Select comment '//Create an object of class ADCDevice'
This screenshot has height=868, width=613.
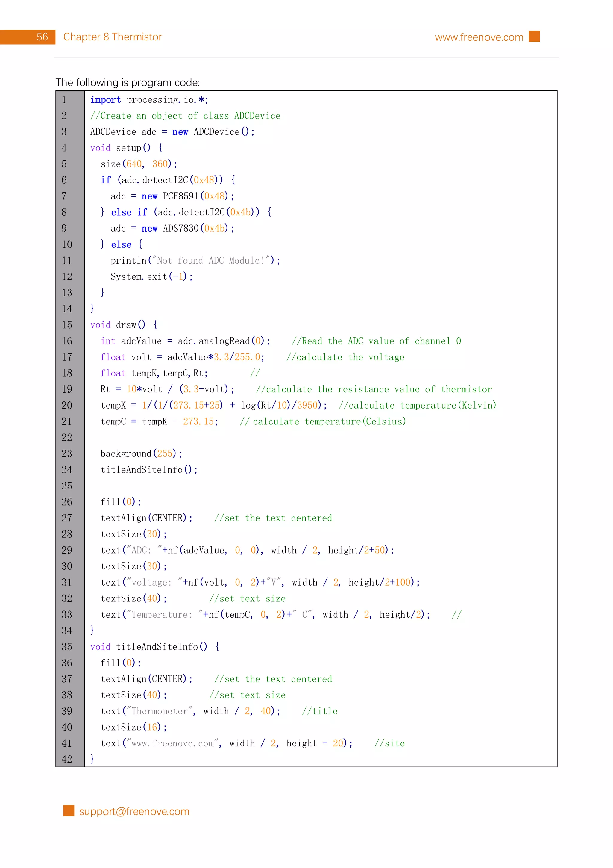[186, 116]
